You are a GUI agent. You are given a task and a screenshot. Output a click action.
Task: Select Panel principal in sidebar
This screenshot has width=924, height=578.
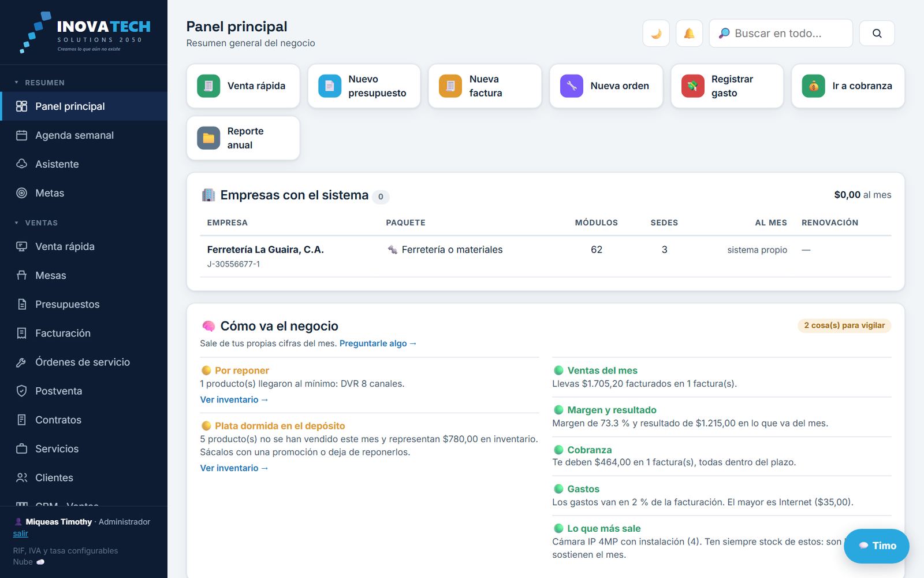[84, 106]
